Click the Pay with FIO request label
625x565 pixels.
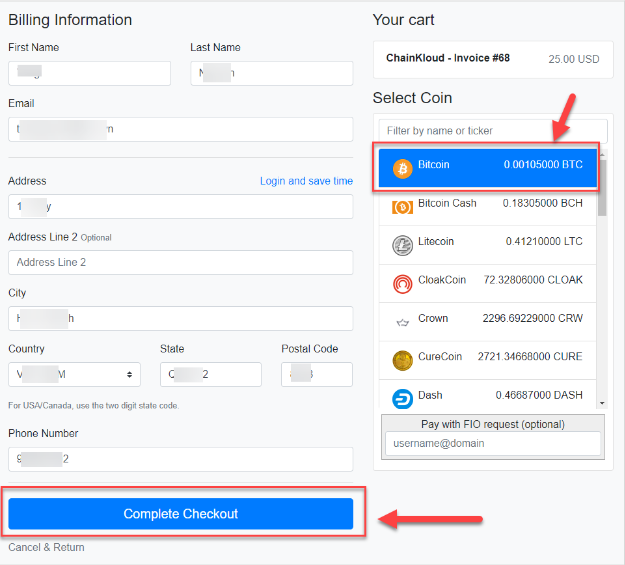[x=493, y=424]
